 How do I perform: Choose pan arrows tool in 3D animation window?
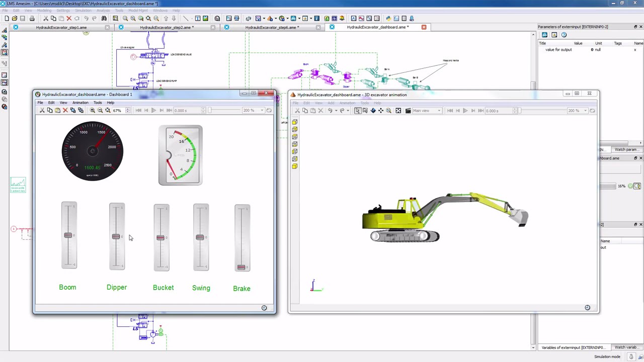click(381, 111)
